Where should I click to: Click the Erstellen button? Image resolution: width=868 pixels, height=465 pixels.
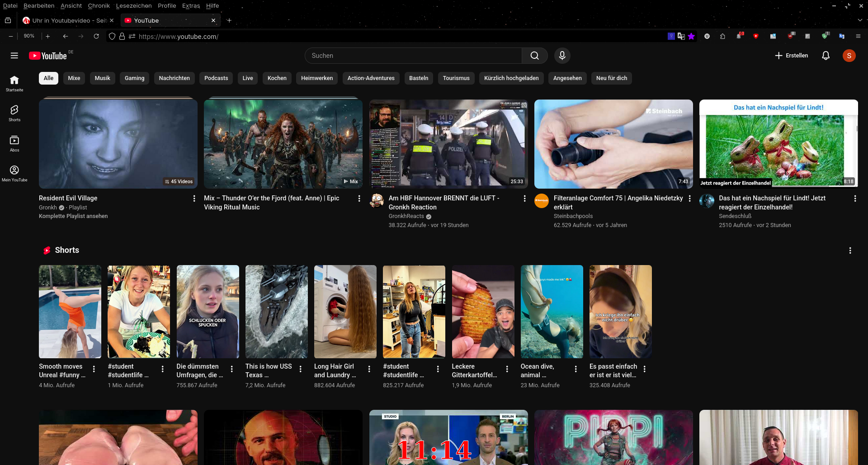click(791, 56)
